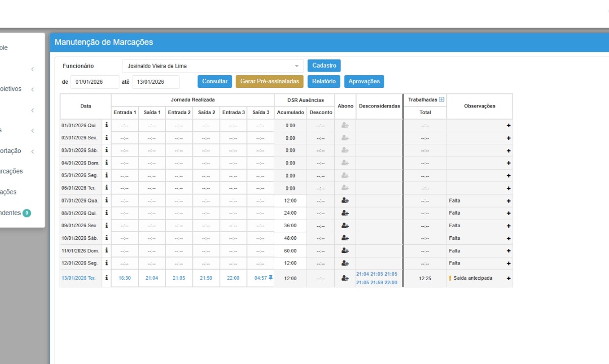The image size is (609, 364).
Task: Open 'rcações' sidebar menu item
Action: coord(11,171)
